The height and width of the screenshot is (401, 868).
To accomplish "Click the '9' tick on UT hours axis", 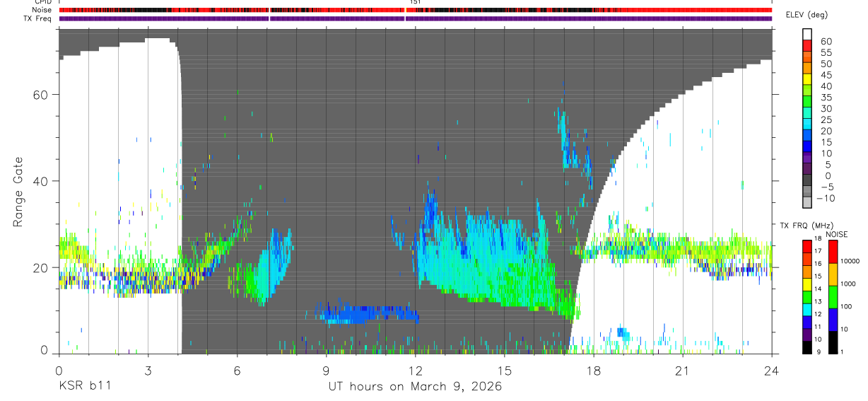I will [326, 370].
